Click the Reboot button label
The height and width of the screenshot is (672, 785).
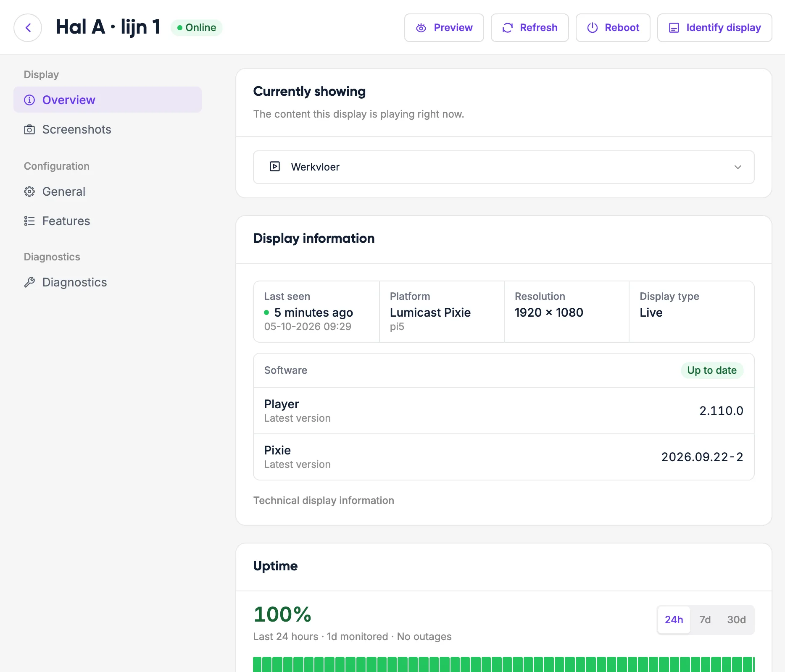point(622,28)
